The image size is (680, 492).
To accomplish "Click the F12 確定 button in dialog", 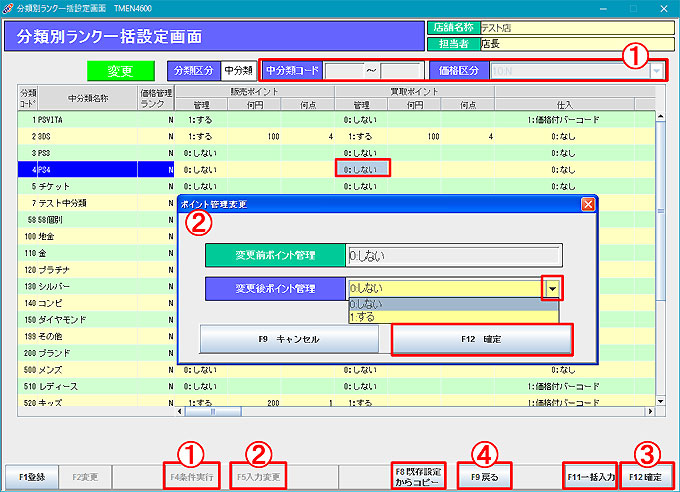I will click(482, 339).
